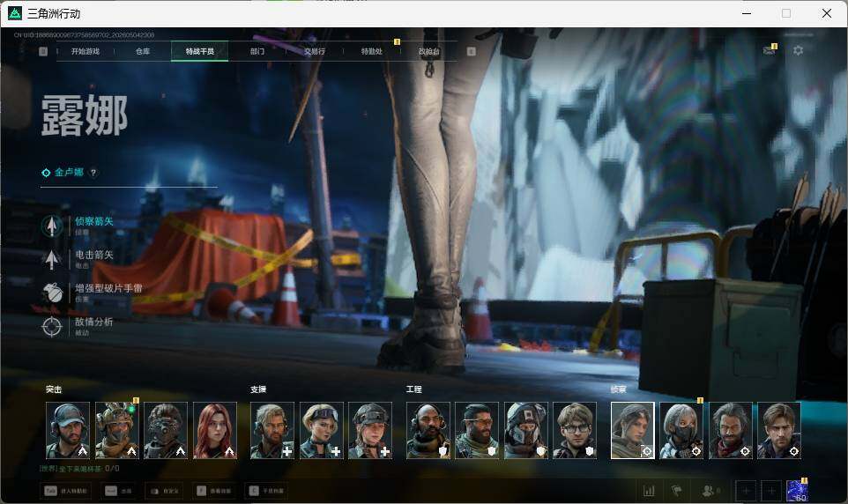The width and height of the screenshot is (848, 504).
Task: Choose the support operator wearing black cap
Action: tap(370, 431)
